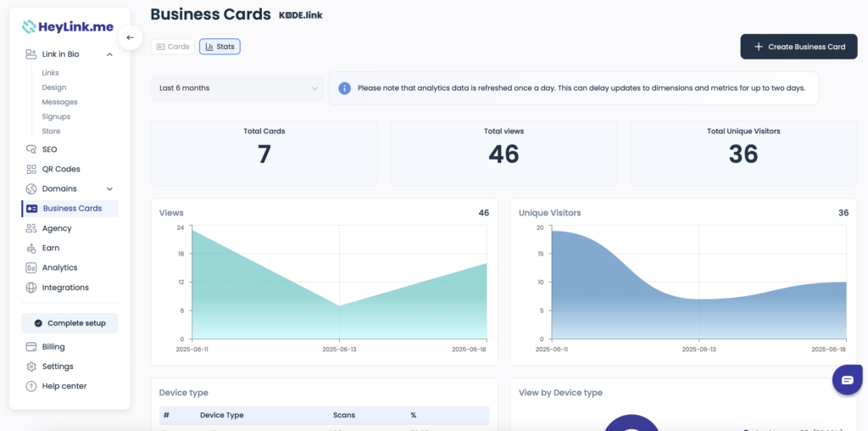Go to Earn page
This screenshot has height=431, width=868.
coord(51,249)
